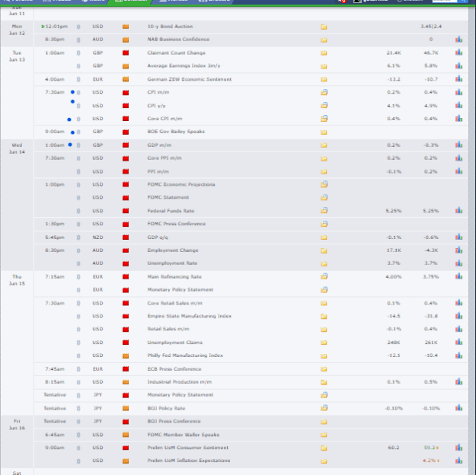Toggle alert speaker for Claimant Count Change
Screen dimensions: 476x475
coord(78,53)
